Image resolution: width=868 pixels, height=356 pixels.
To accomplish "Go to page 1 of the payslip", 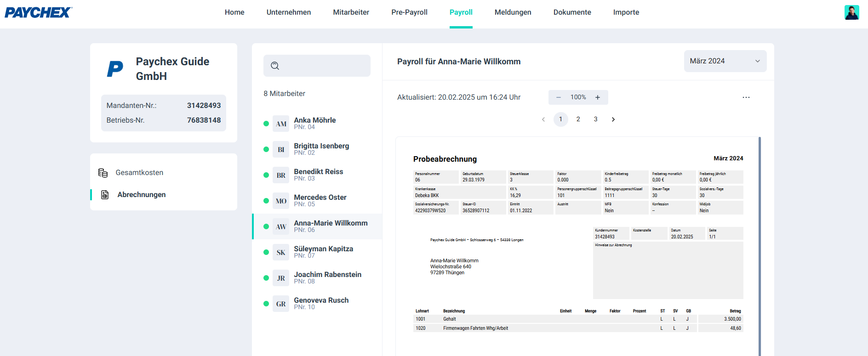I will (x=560, y=119).
